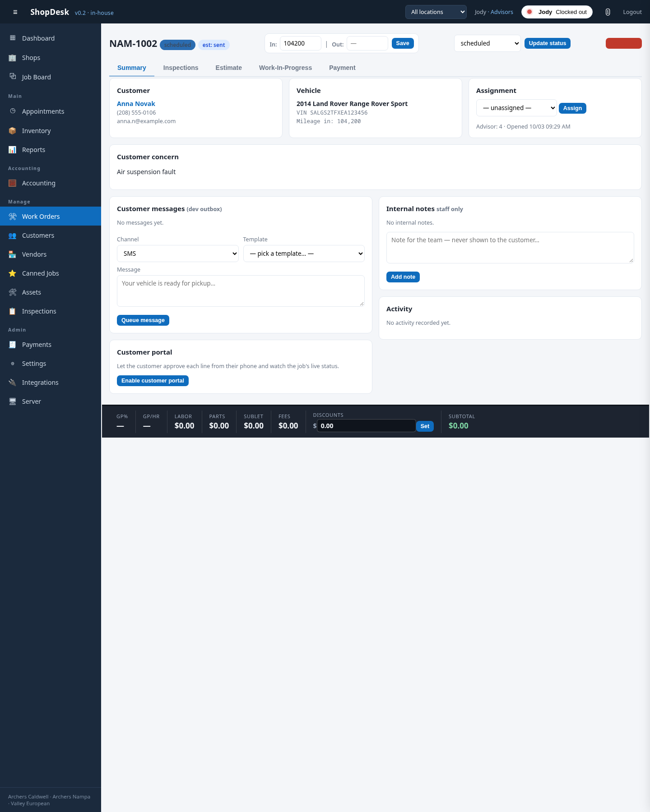Viewport: 650px width, 812px height.
Task: Switch to the Estimate tab
Action: [x=229, y=68]
